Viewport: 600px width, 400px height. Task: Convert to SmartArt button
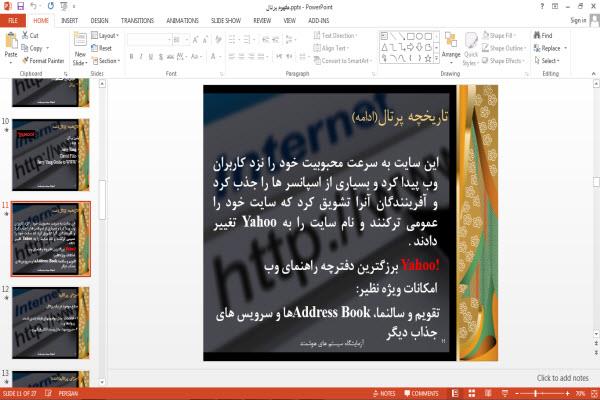coord(343,61)
